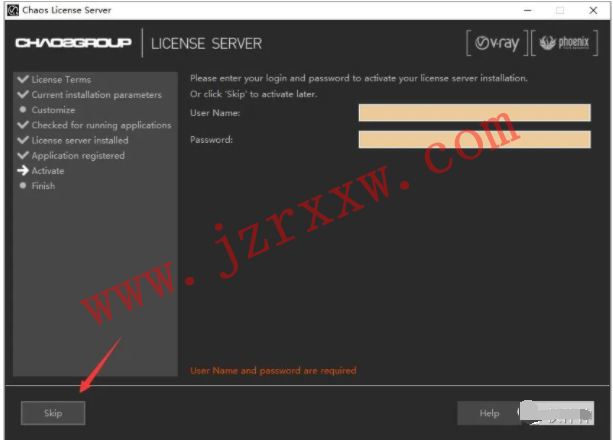613x440 pixels.
Task: Click 'Or click Skip to activate later' text
Action: pyautogui.click(x=254, y=94)
